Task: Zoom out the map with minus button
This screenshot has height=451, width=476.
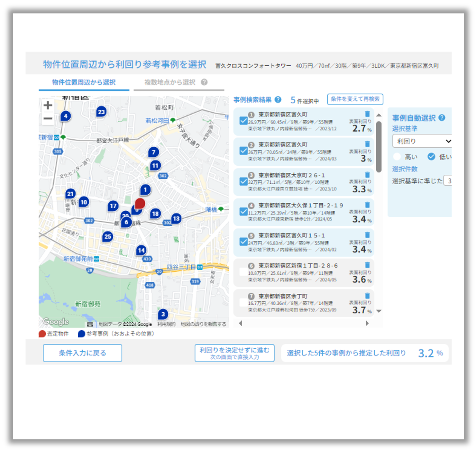Action: pos(48,118)
